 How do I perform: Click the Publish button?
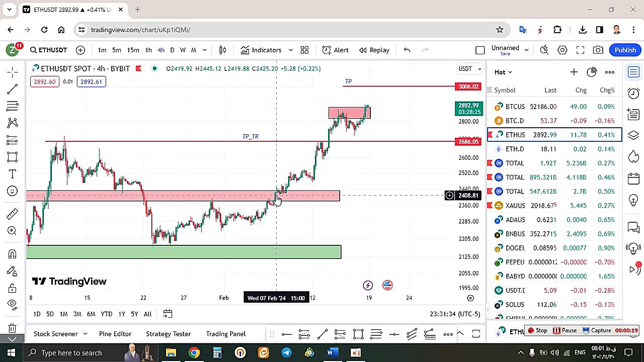coord(625,50)
